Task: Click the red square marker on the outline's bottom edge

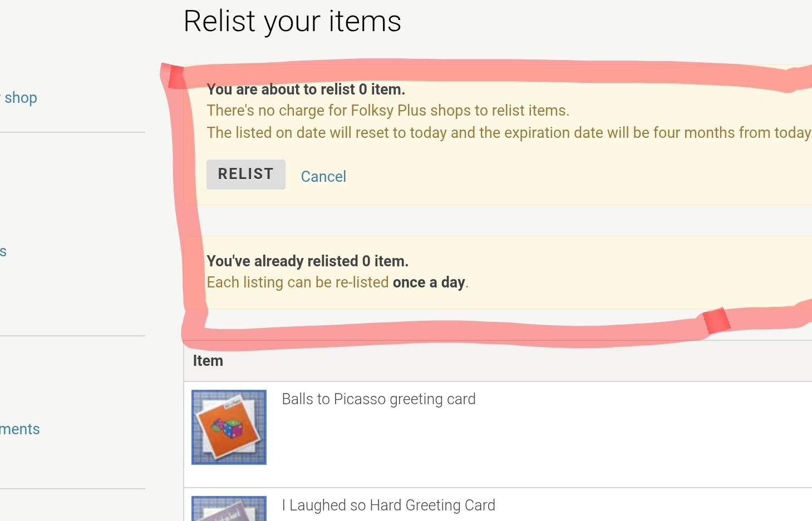Action: pos(716,321)
